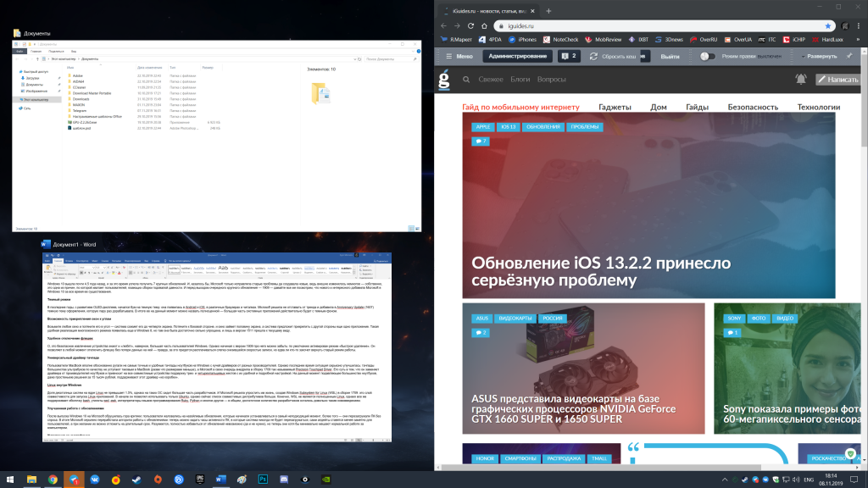Click the iGuides logo
The width and height of the screenshot is (868, 488).
click(444, 79)
